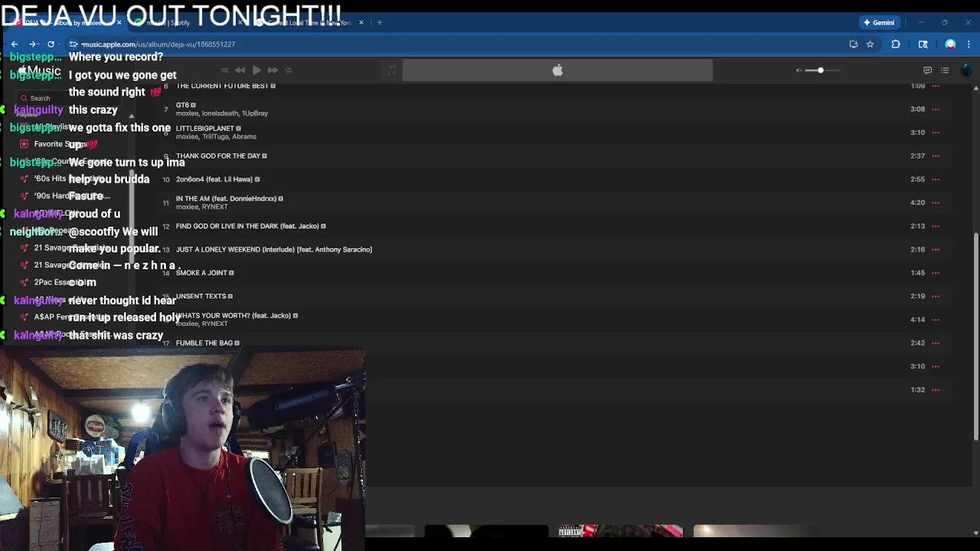Screen dimensions: 980x551
Task: Select track 2on6on4 (feat. Lil Hawa)
Action: pyautogui.click(x=214, y=179)
